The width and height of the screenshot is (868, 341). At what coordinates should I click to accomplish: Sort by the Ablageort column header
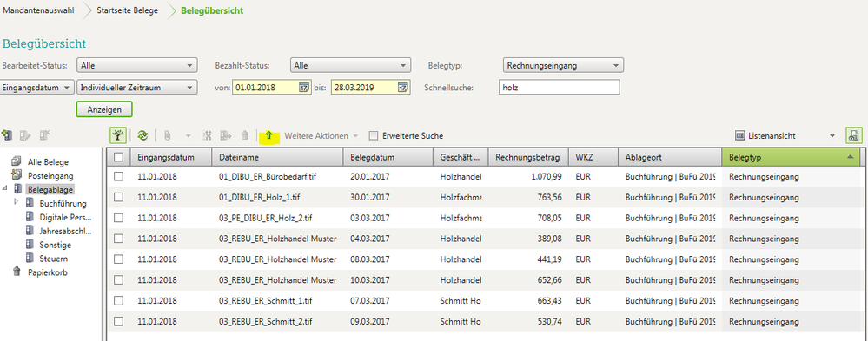tap(670, 157)
